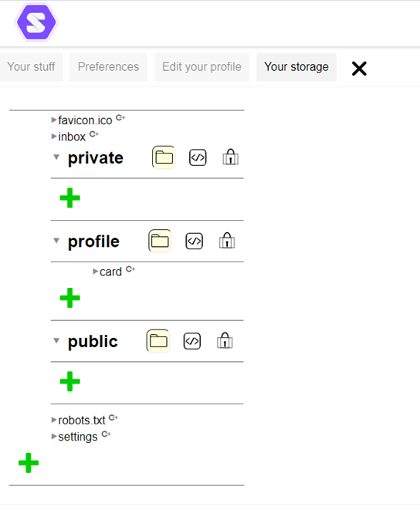Open sharing lock icon for profile folder

tap(227, 241)
